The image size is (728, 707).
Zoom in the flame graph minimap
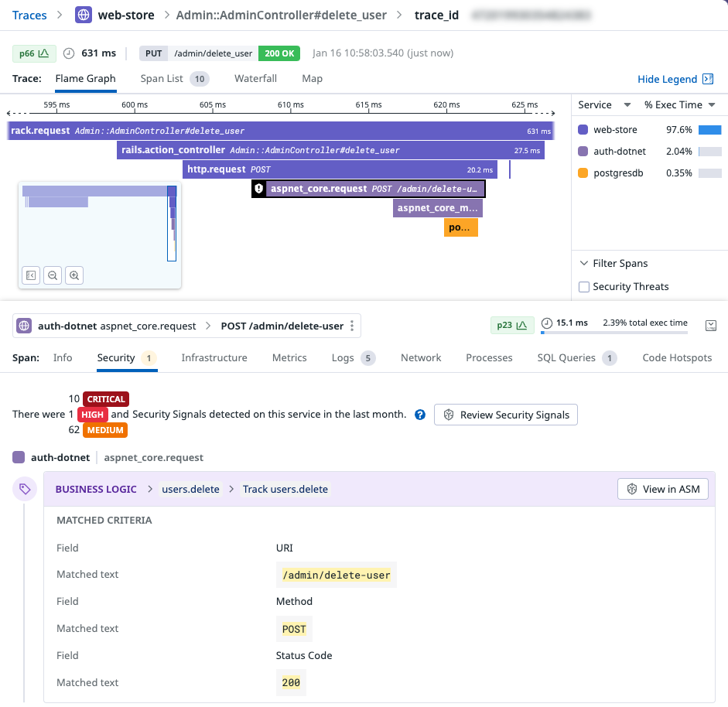pyautogui.click(x=74, y=275)
